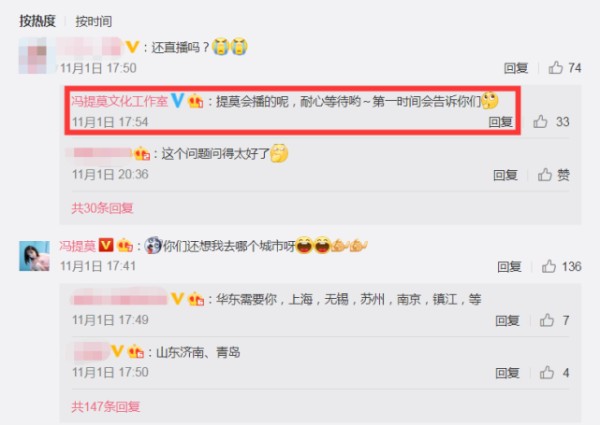The height and width of the screenshot is (425, 600).
Task: Click the red V badge beside 冯提莫
Action: (x=106, y=245)
